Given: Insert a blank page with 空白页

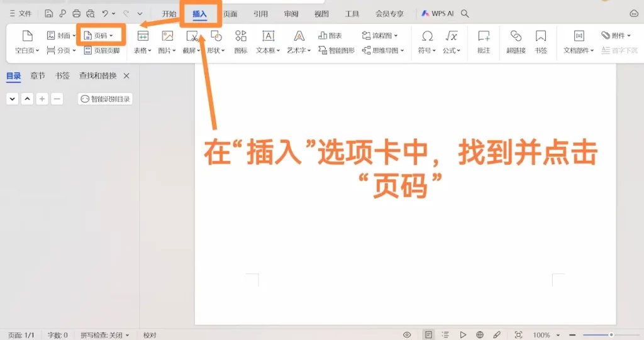Looking at the screenshot, I should 27,42.
